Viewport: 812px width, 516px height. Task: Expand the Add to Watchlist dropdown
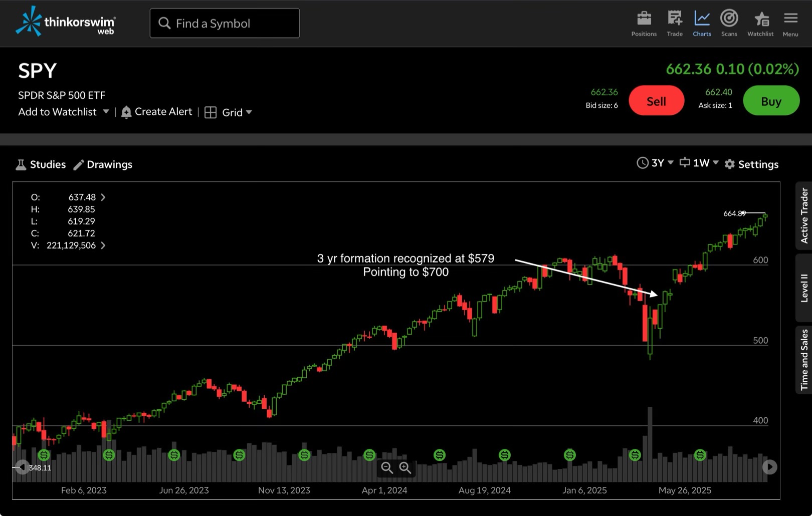(106, 112)
